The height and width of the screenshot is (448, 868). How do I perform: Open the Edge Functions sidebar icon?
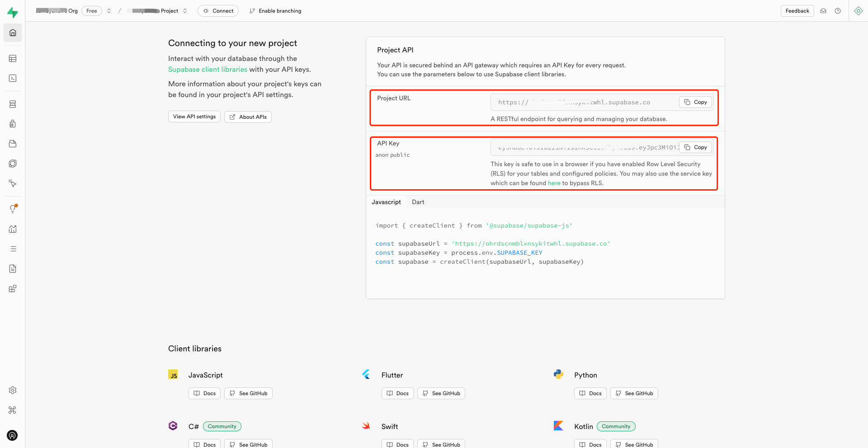pos(13,163)
